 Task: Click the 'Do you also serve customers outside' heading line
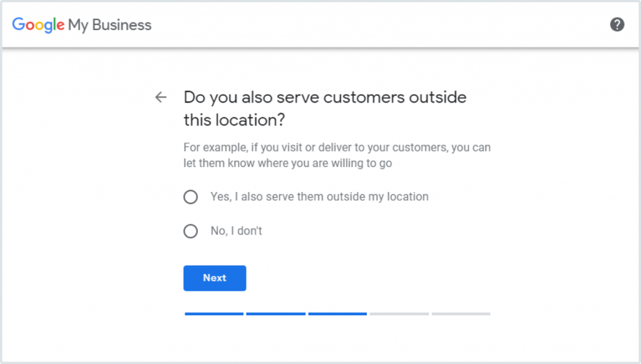pos(324,98)
